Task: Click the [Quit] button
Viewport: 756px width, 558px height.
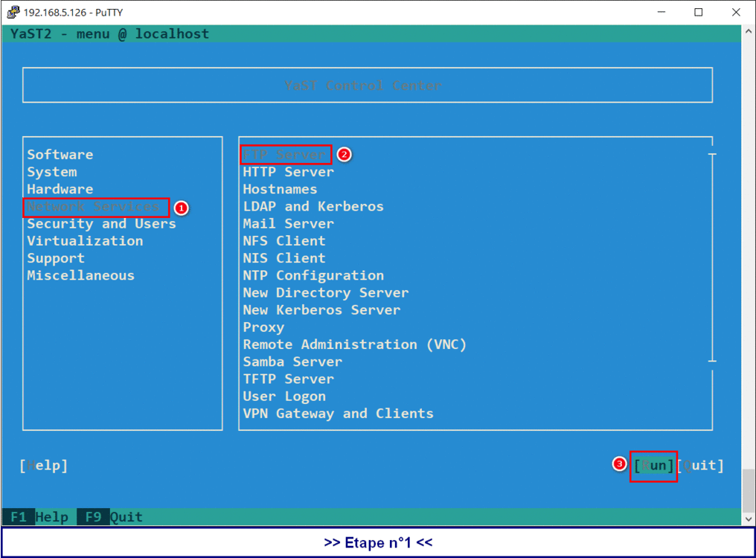Action: click(x=700, y=466)
